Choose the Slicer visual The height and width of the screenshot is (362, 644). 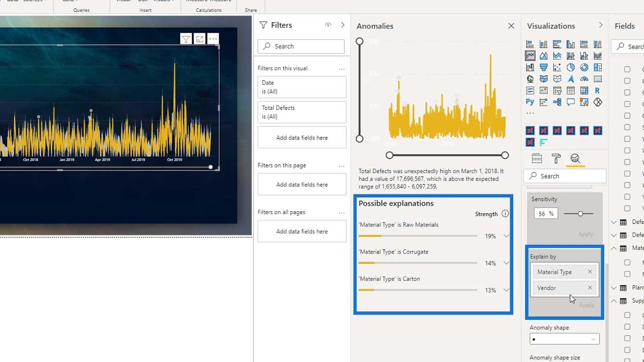557,91
